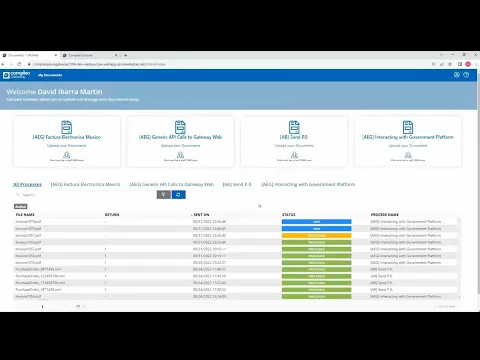Switch to Interacting with Government Platform tab

(308, 184)
